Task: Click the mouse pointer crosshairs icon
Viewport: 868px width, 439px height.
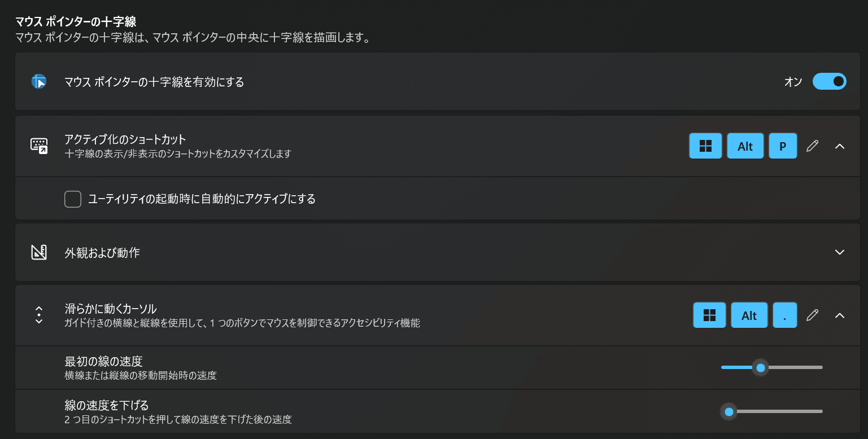Action: click(x=38, y=82)
